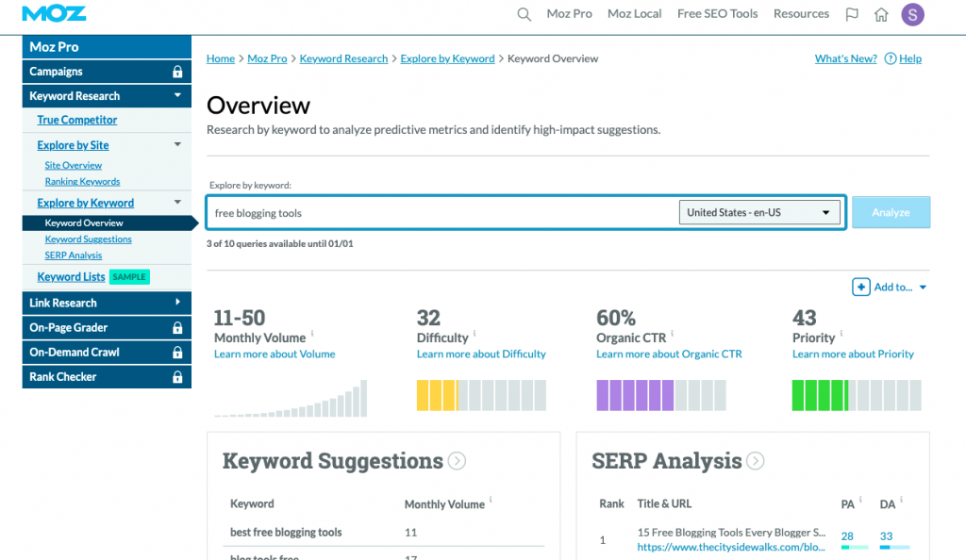Click DA value 33

pos(886,536)
